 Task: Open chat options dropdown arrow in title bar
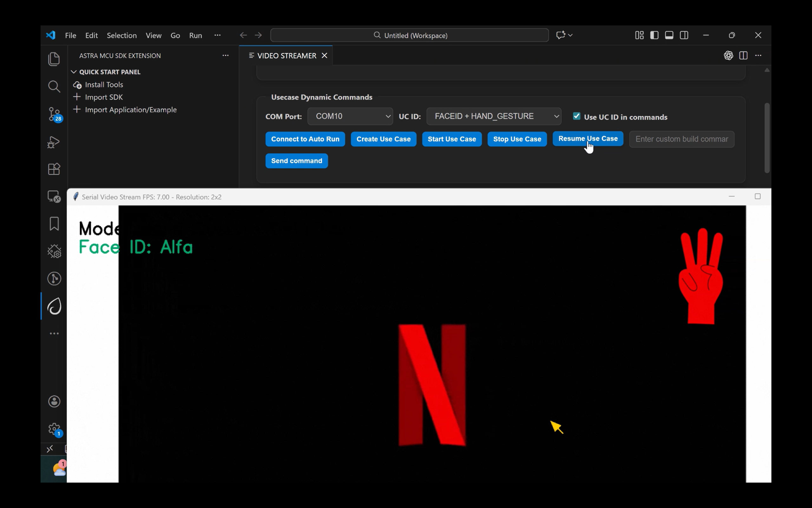tap(570, 35)
